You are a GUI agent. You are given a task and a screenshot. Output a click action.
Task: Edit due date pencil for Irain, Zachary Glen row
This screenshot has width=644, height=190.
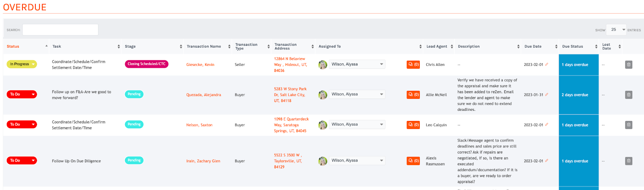547,161
